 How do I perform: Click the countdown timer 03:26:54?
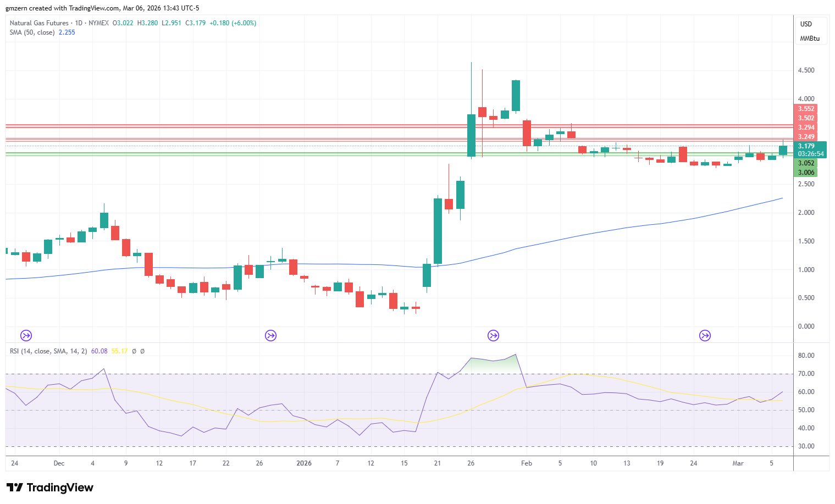(811, 154)
